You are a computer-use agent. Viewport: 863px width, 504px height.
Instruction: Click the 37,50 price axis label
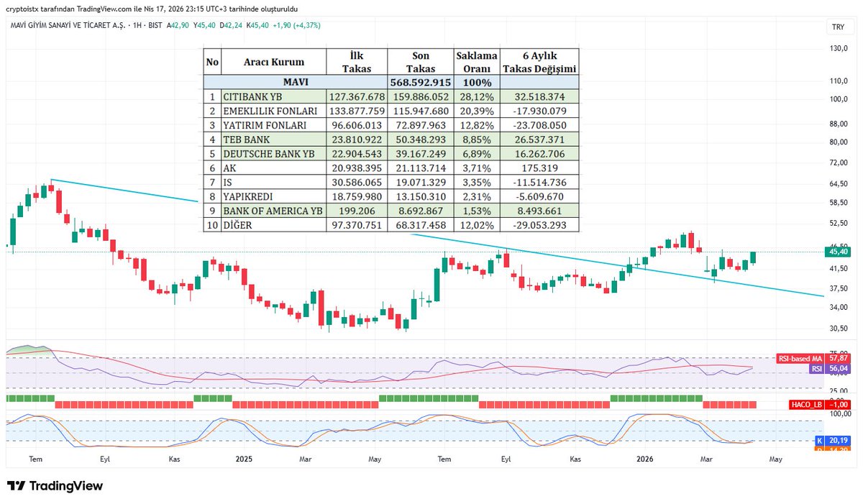click(x=839, y=288)
